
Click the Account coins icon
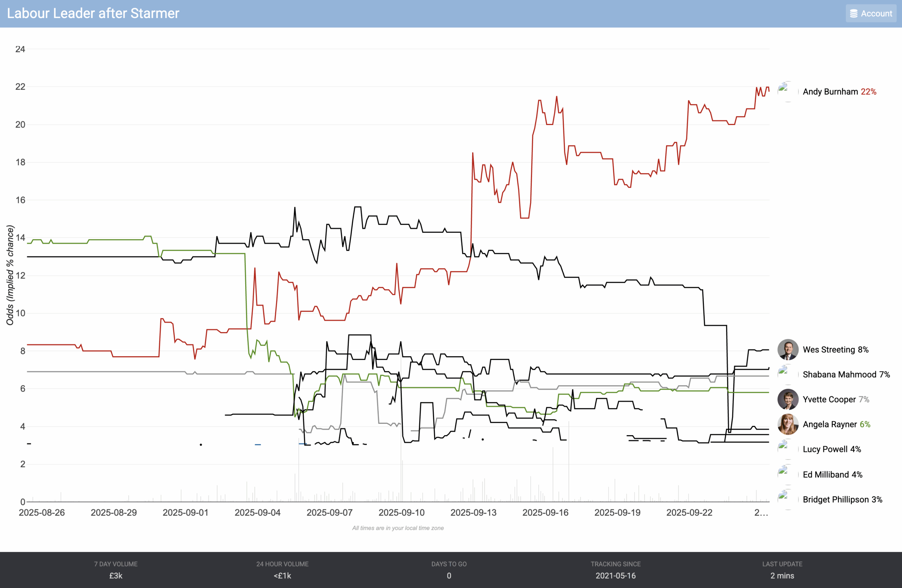pyautogui.click(x=853, y=14)
